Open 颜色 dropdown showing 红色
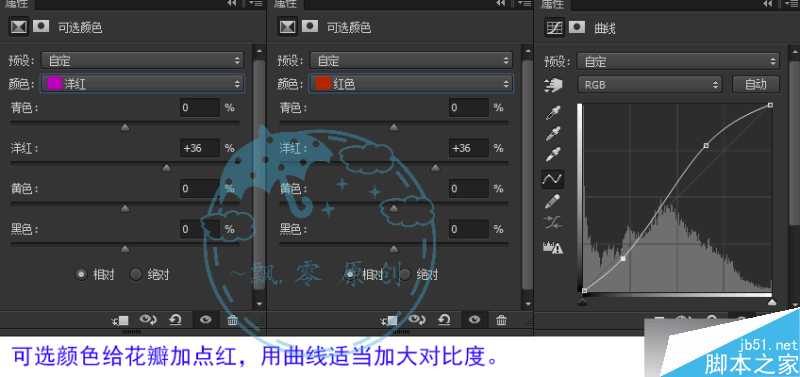800x377 pixels. point(411,84)
